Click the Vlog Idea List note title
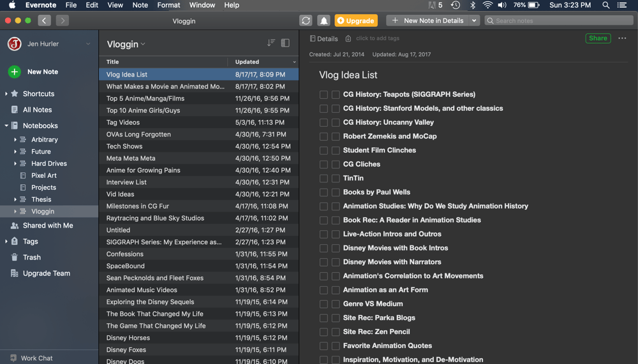Image resolution: width=638 pixels, height=364 pixels. coord(348,75)
